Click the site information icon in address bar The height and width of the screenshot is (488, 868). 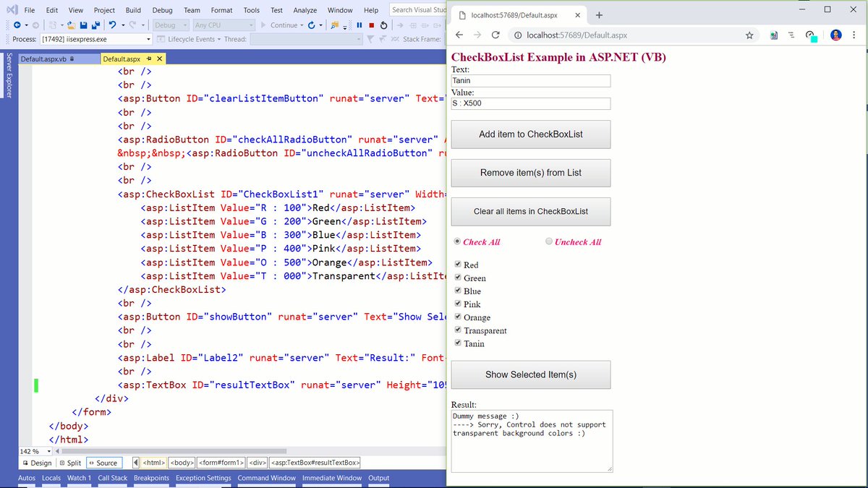pos(518,35)
